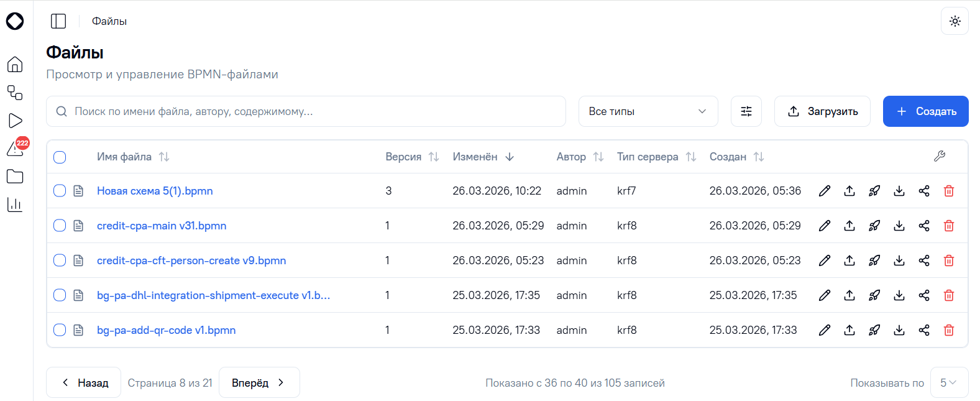Click krf7 server type cell
Image resolution: width=980 pixels, height=401 pixels.
click(x=626, y=191)
